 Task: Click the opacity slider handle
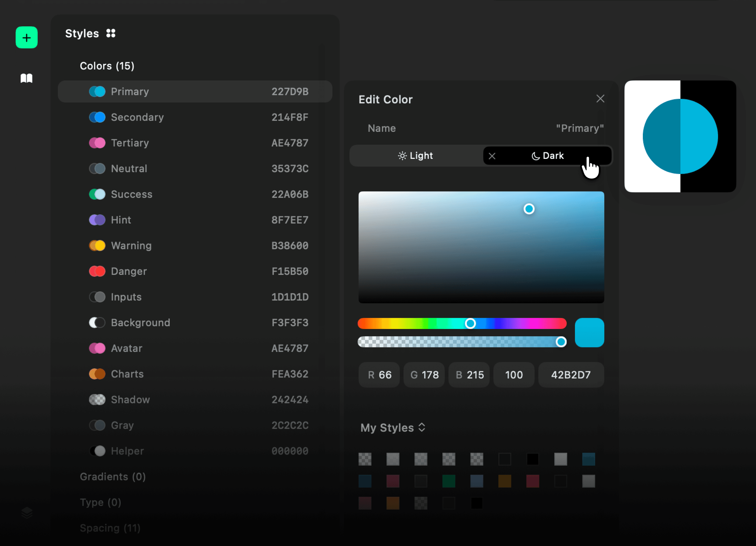tap(561, 341)
